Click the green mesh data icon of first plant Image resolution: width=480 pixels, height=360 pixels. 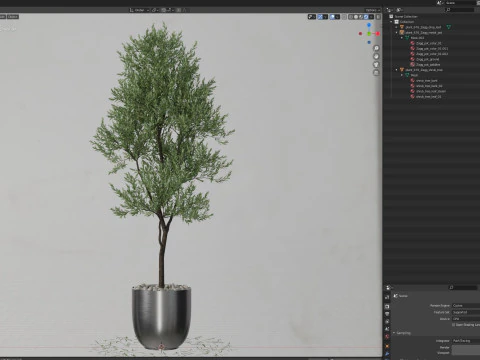click(449, 27)
